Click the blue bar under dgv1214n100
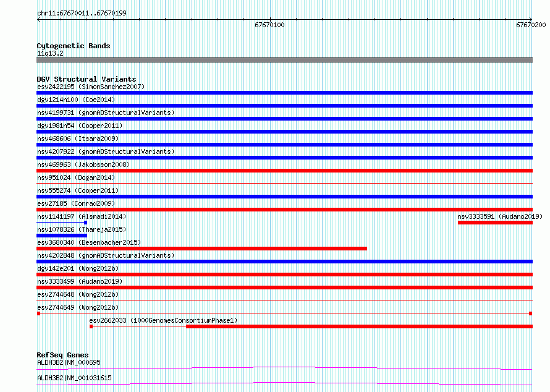The height and width of the screenshot is (392, 550). pyautogui.click(x=284, y=106)
